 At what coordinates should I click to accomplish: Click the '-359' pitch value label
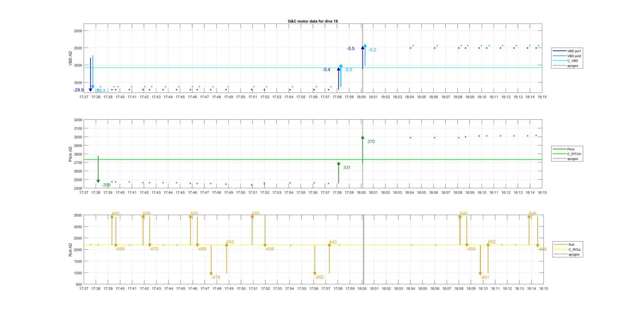(106, 185)
